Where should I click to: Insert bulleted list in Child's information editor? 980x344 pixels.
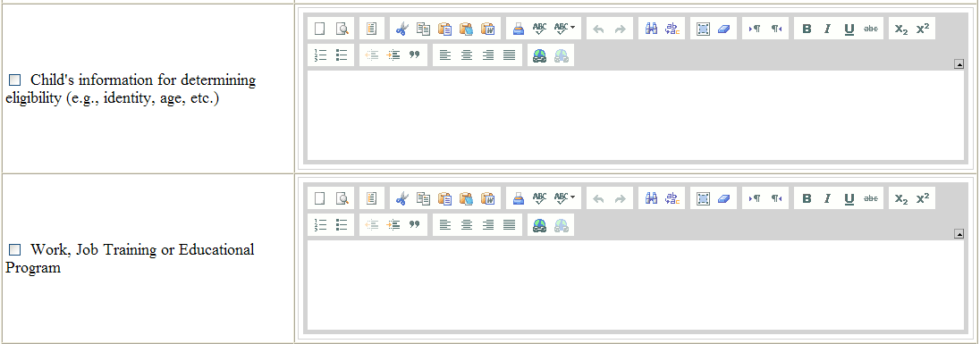pyautogui.click(x=342, y=55)
